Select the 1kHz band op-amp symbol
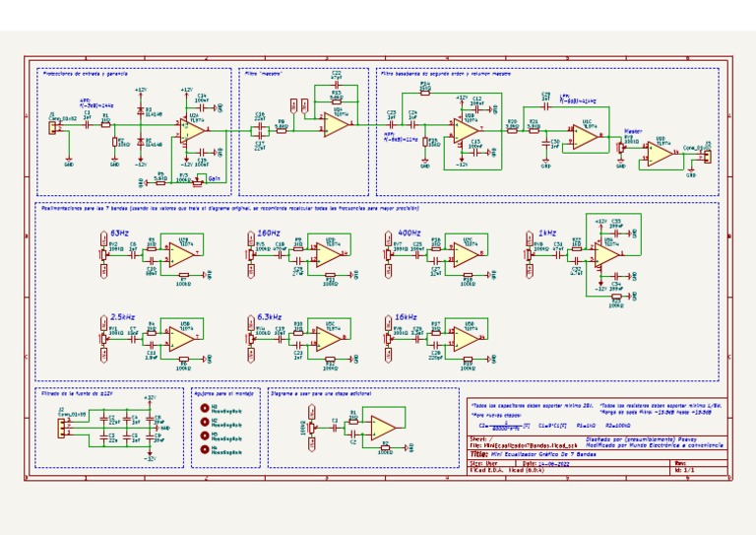 click(606, 254)
